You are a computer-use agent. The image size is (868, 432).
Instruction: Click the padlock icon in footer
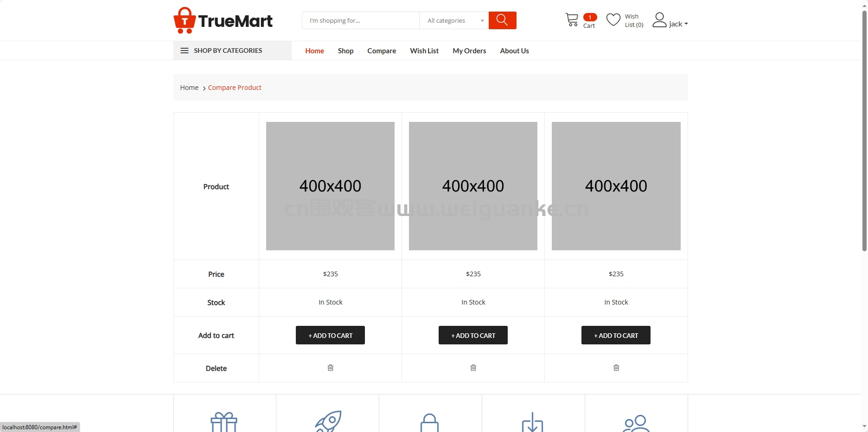(430, 422)
